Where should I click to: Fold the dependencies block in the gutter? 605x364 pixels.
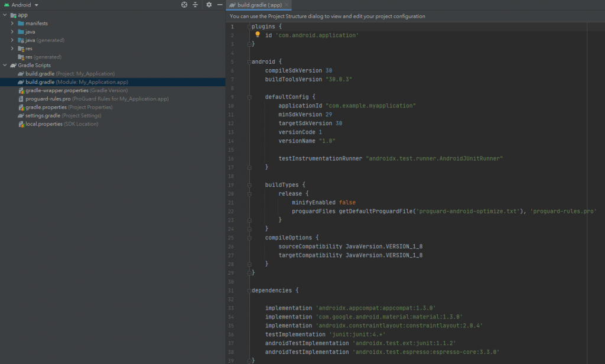[249, 291]
